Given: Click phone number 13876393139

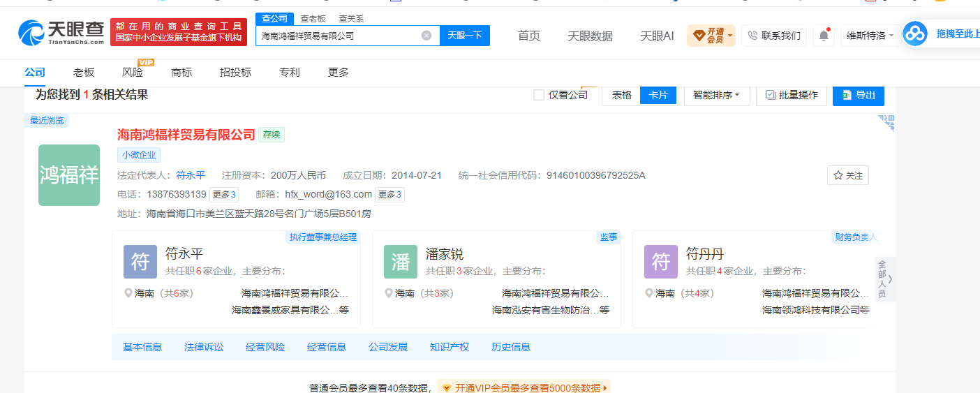Looking at the screenshot, I should tap(177, 195).
